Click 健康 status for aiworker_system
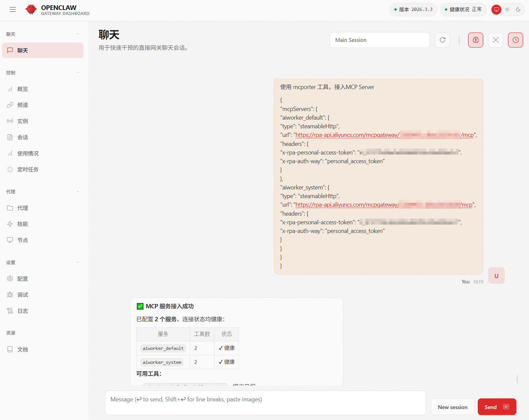Viewport: 529px width, 420px height. point(227,362)
